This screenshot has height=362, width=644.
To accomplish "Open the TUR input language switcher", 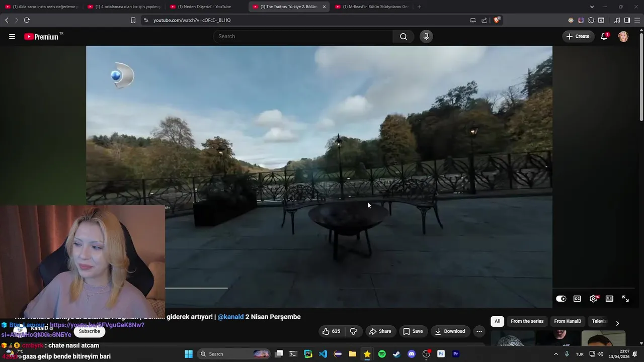I will pos(580,354).
